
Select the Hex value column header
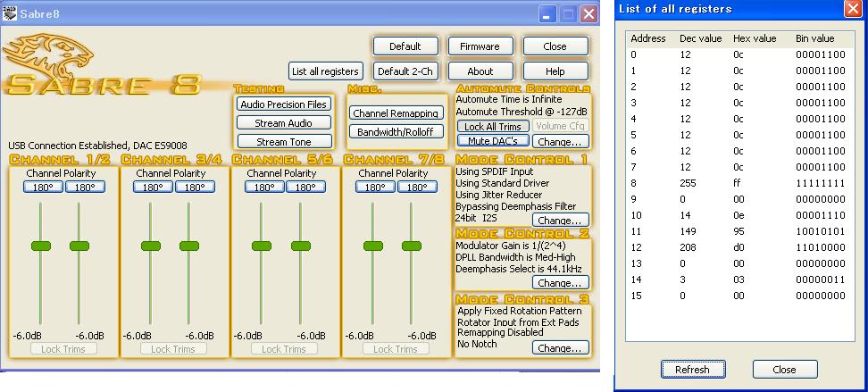(x=755, y=38)
